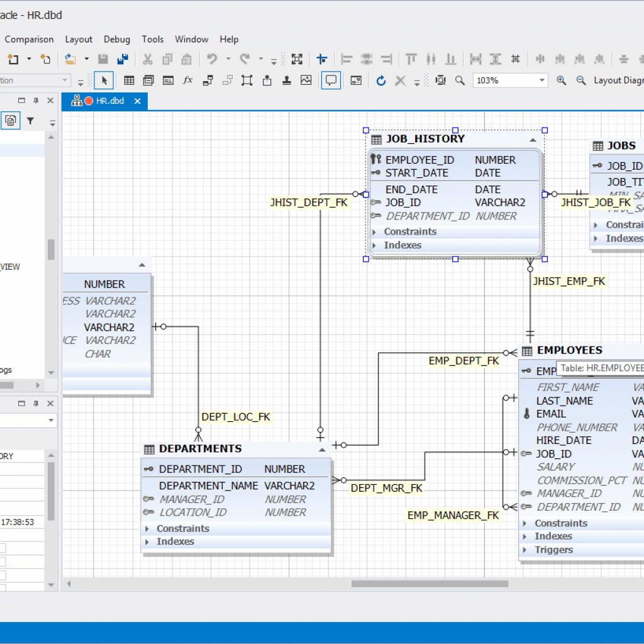
Task: Click the Zoom In magnifier icon
Action: pyautogui.click(x=561, y=80)
